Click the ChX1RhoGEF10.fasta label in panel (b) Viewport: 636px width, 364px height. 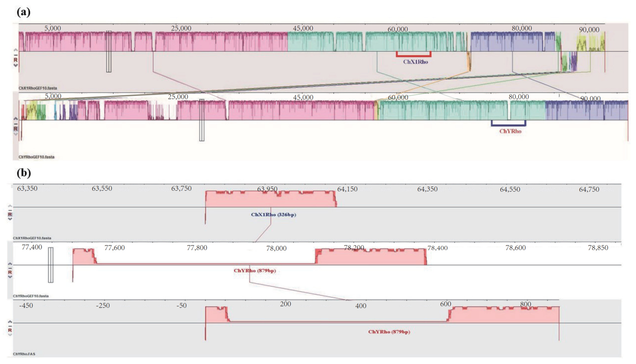(32, 238)
